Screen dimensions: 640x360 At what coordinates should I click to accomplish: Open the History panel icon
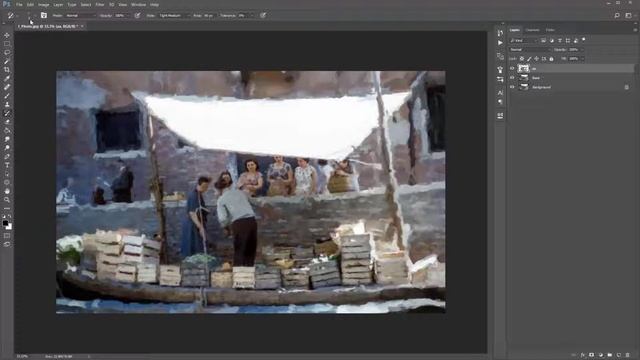point(500,33)
